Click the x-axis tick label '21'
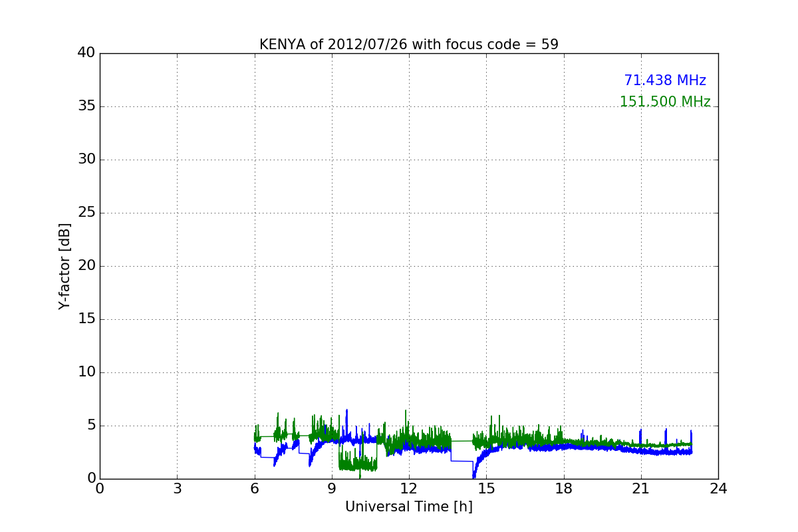798x532 pixels. pos(641,488)
